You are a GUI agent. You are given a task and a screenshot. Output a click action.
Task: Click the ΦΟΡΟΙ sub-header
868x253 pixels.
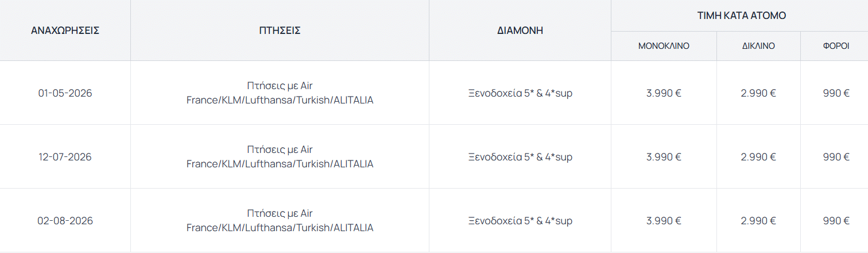(836, 46)
